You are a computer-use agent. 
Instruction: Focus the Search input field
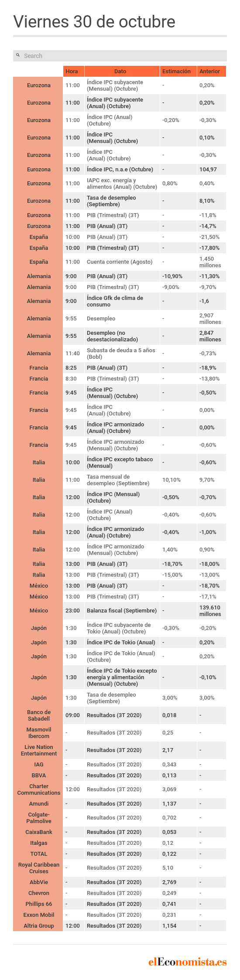[120, 56]
